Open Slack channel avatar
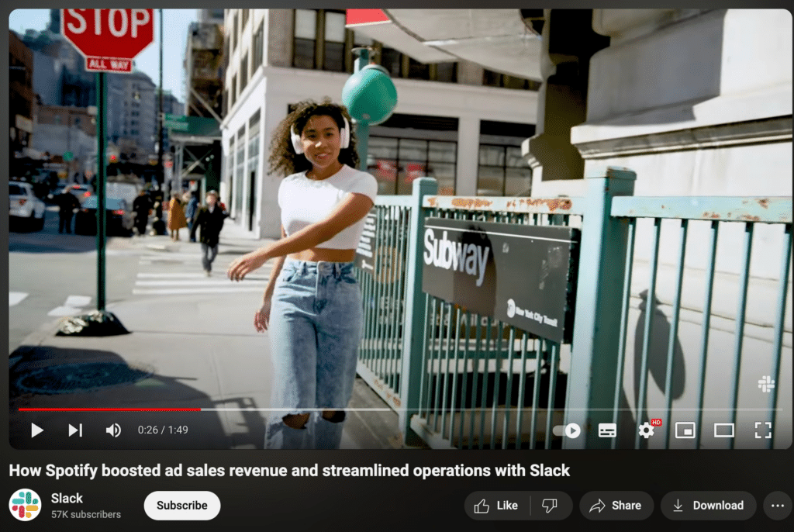 pyautogui.click(x=25, y=505)
